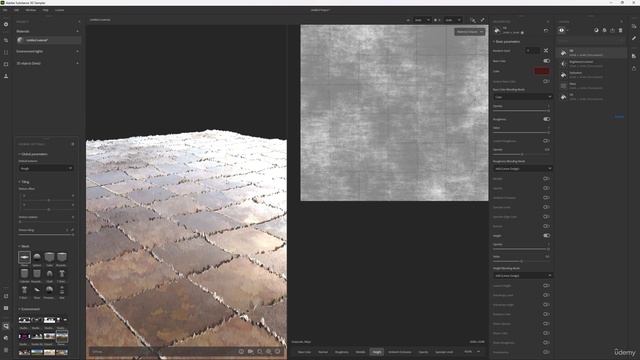Click the brush tool icon on right sidebar

(634, 38)
